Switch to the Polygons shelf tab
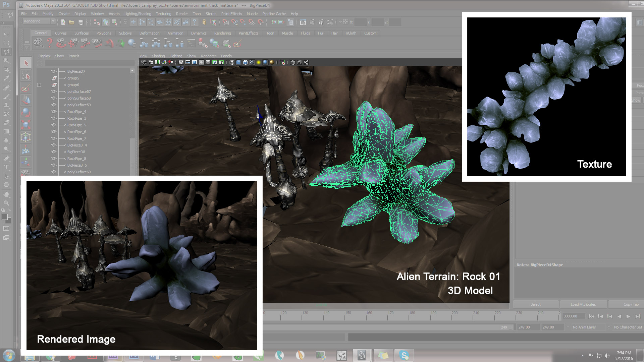Screen dimensions: 644x362 pyautogui.click(x=104, y=33)
